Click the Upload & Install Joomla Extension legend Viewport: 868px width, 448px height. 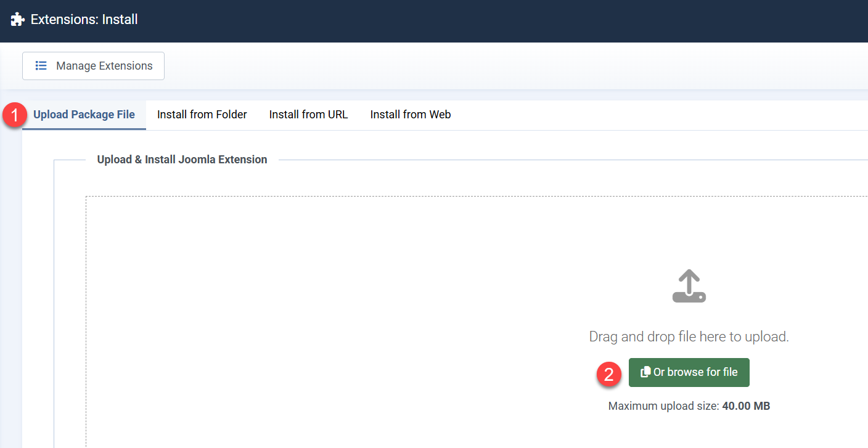[x=182, y=160]
